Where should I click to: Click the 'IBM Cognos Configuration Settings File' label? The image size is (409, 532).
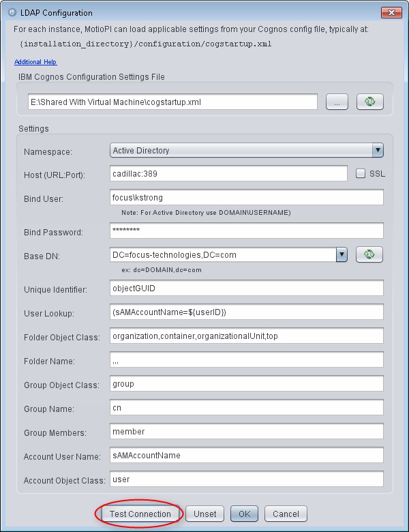pyautogui.click(x=91, y=77)
